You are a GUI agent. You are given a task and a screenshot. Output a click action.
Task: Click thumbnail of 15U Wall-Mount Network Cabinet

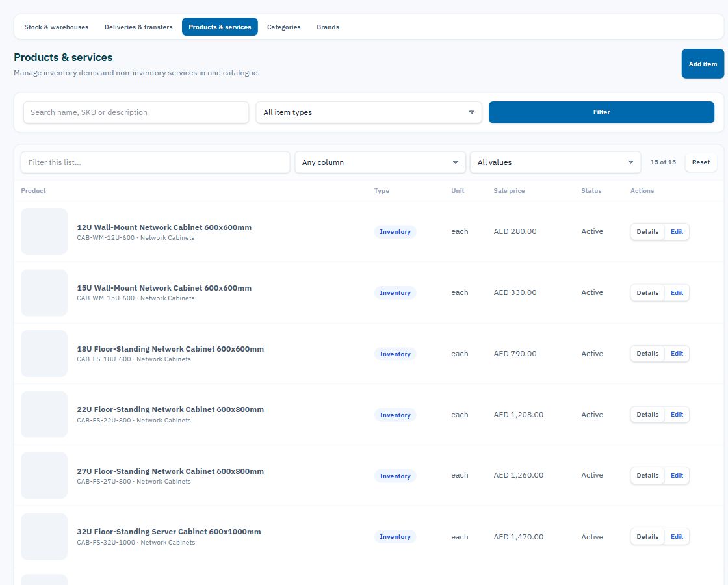[44, 292]
